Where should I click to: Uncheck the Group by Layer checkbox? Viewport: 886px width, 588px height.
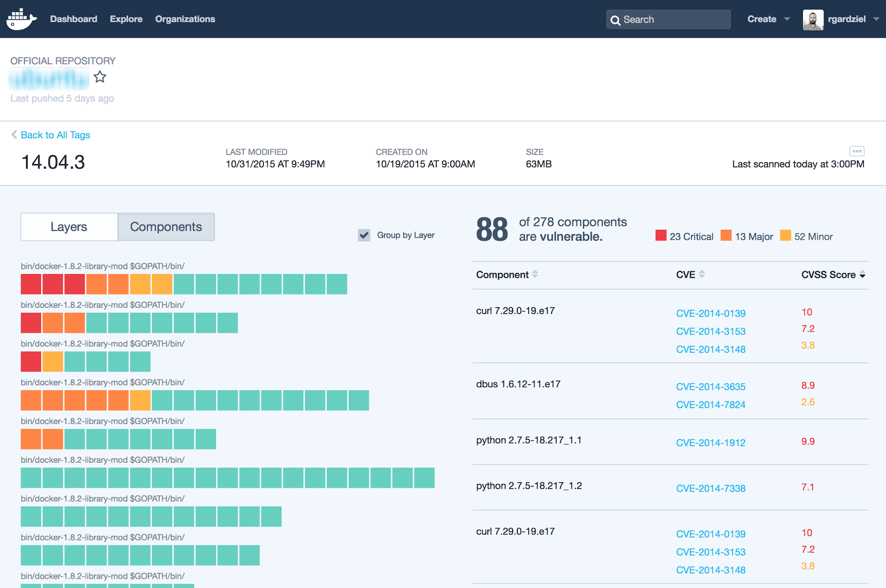[364, 235]
